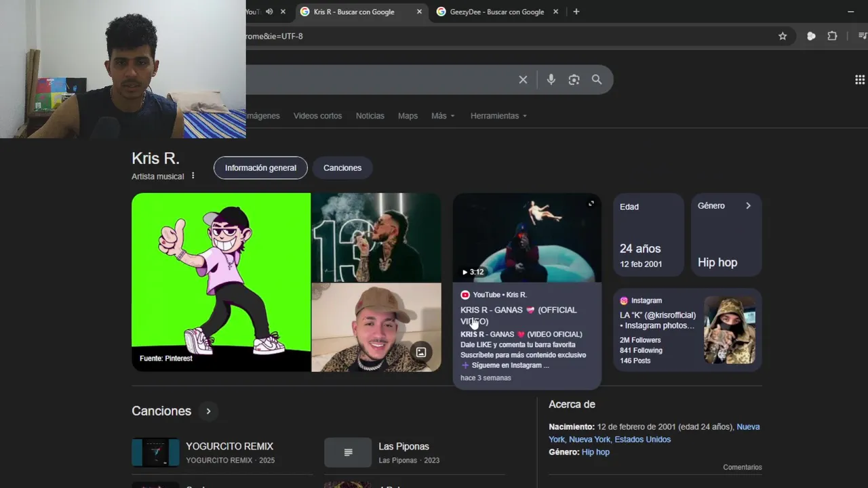Click 'Fuente: Pinterest' caption

coord(166,358)
